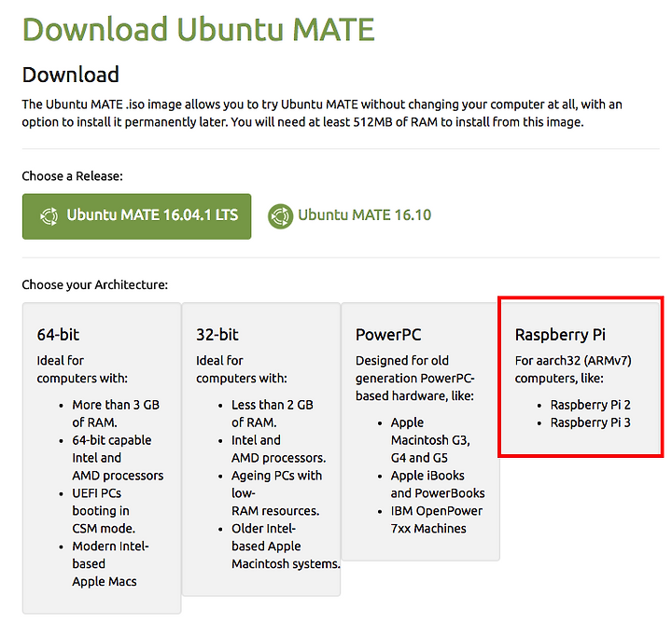Click 'Ageing PCs with low-RAM resources.' item
The image size is (672, 623).
click(x=277, y=493)
